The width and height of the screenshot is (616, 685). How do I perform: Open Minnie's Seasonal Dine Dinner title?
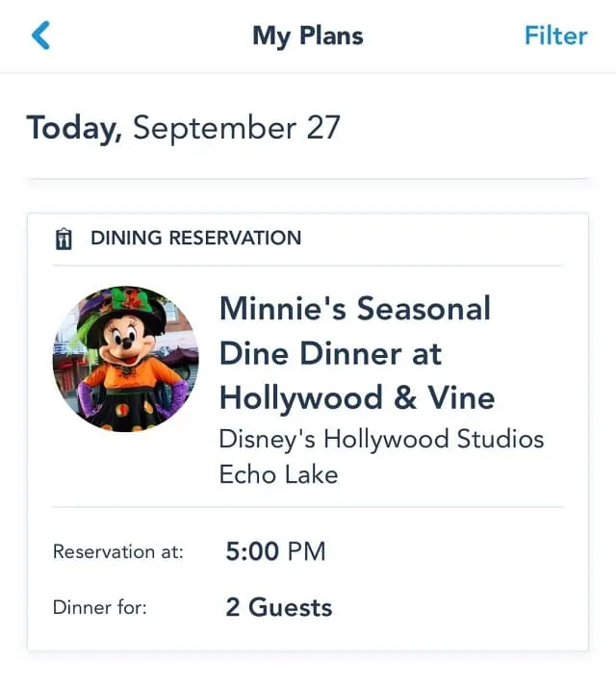[x=357, y=353]
